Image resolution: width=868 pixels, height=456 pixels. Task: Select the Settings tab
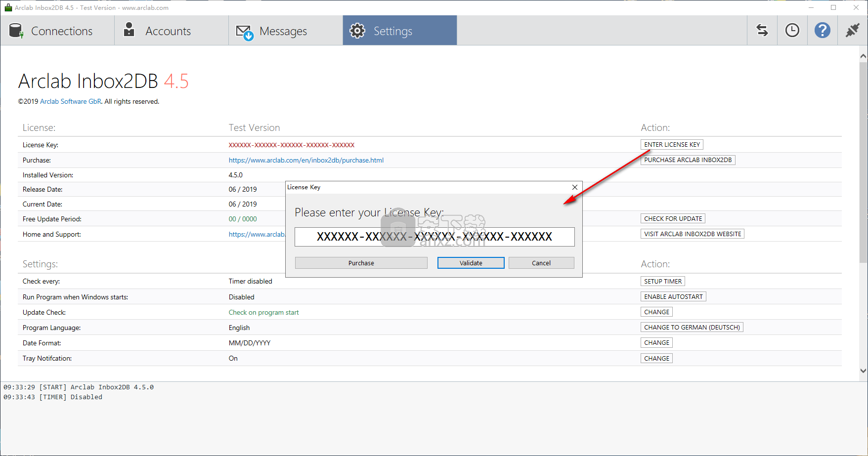(400, 31)
